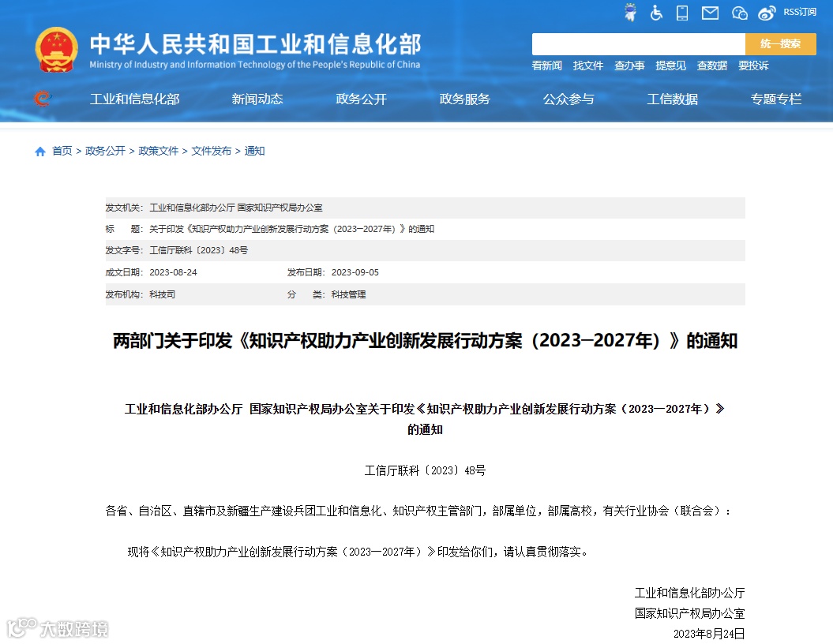Click the addressee paragraph starting with 各省、自治区

pos(418,511)
